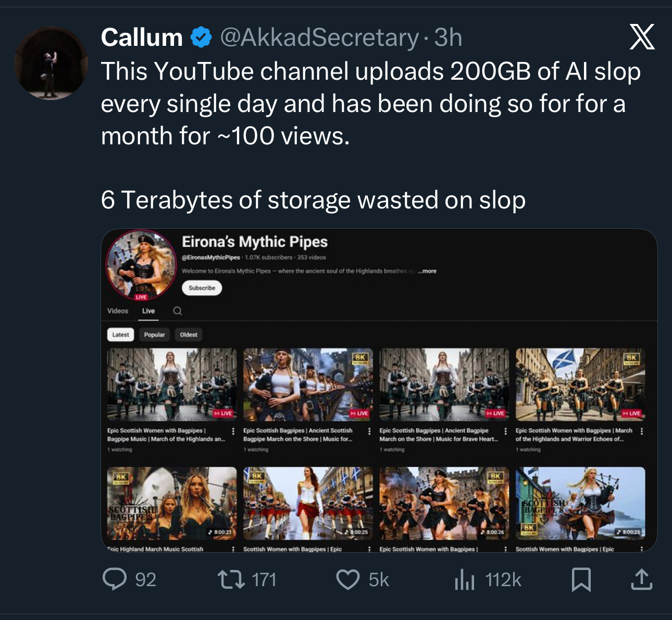Click the Subscribe button
Screen dimensions: 672x620
pyautogui.click(x=202, y=288)
